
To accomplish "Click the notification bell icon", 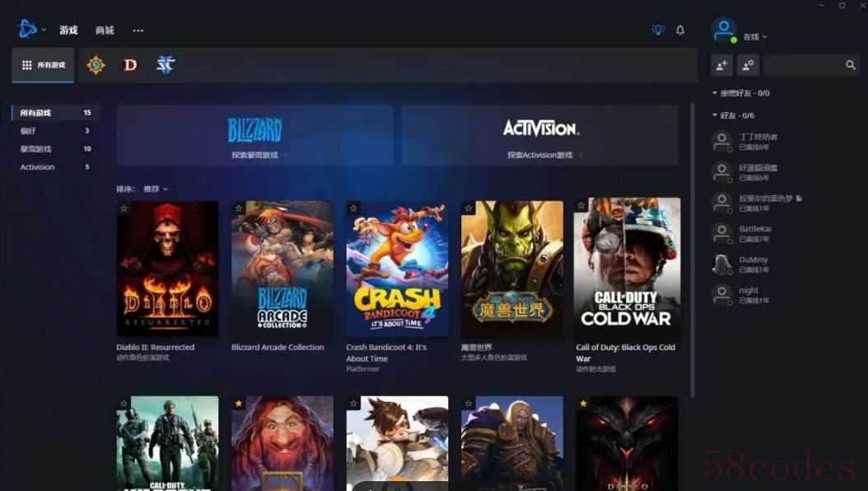I will tap(679, 30).
